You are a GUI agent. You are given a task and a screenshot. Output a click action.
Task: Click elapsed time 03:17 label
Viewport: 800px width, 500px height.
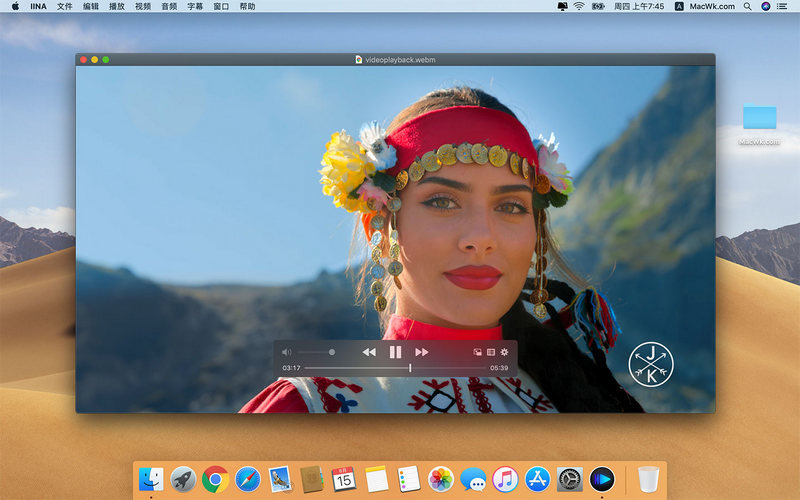pyautogui.click(x=291, y=368)
